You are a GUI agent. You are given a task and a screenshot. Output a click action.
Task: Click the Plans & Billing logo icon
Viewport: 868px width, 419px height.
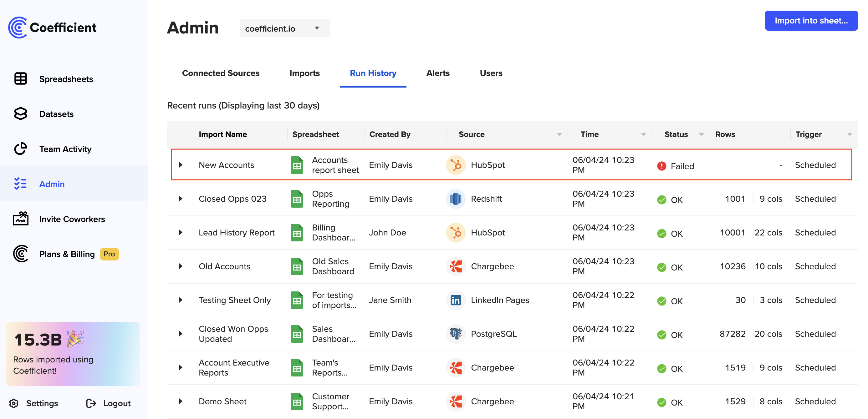tap(21, 254)
